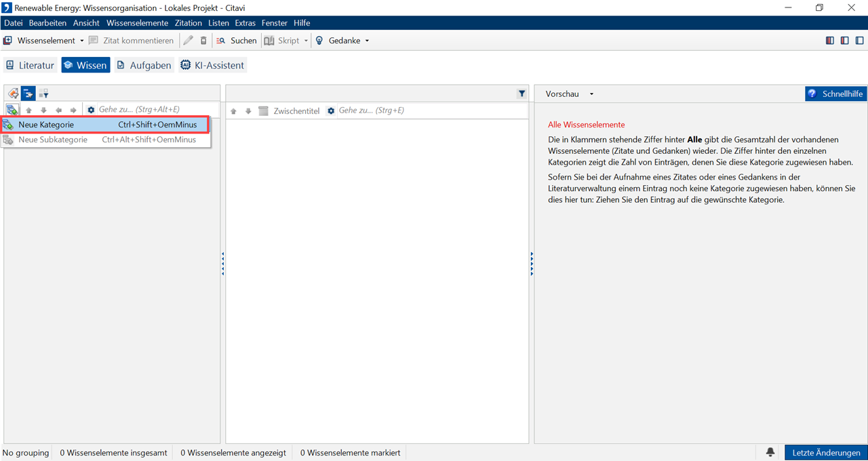Click the Suchen search icon
Screen dimensions: 868x461
click(x=220, y=41)
